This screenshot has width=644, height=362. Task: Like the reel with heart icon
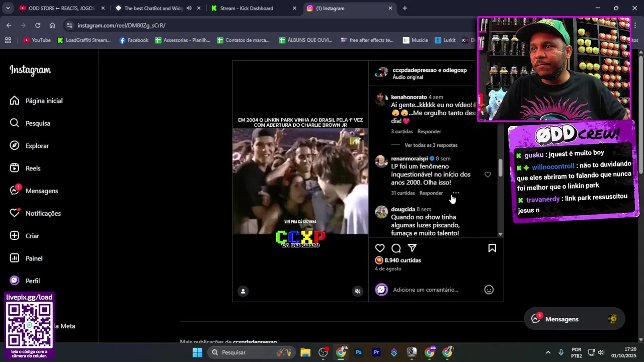(380, 248)
